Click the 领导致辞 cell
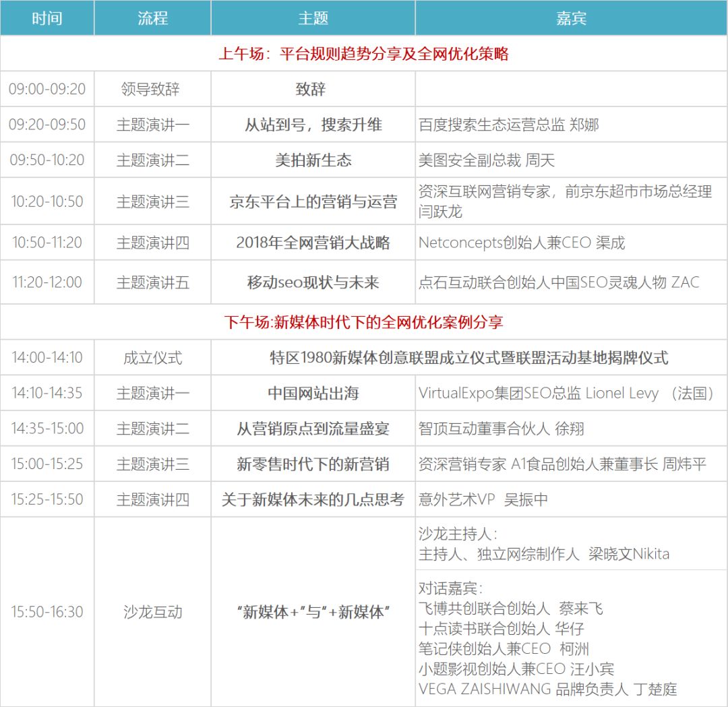This screenshot has height=707, width=728. pyautogui.click(x=152, y=89)
